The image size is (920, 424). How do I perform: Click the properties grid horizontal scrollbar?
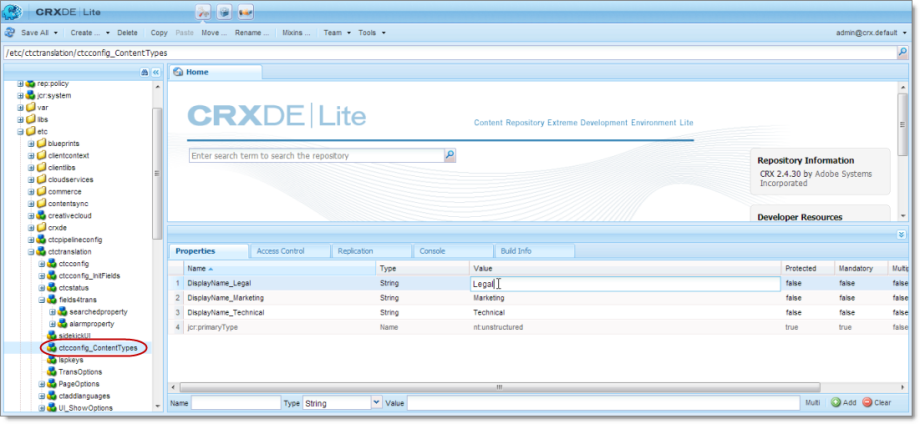pos(499,387)
